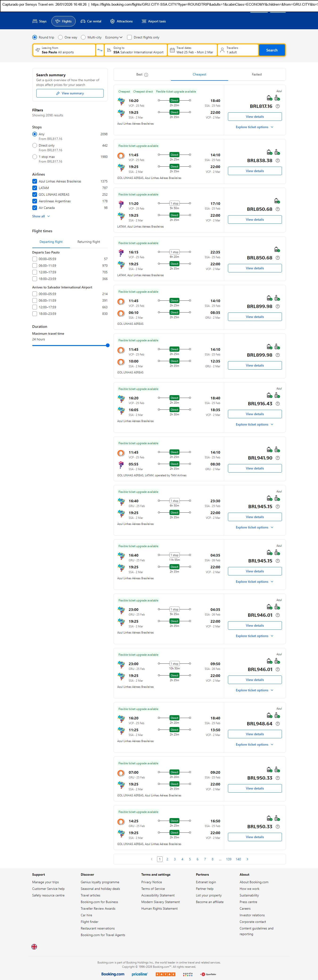
Task: Click the Airport taxis icon in the header
Action: pyautogui.click(x=144, y=21)
